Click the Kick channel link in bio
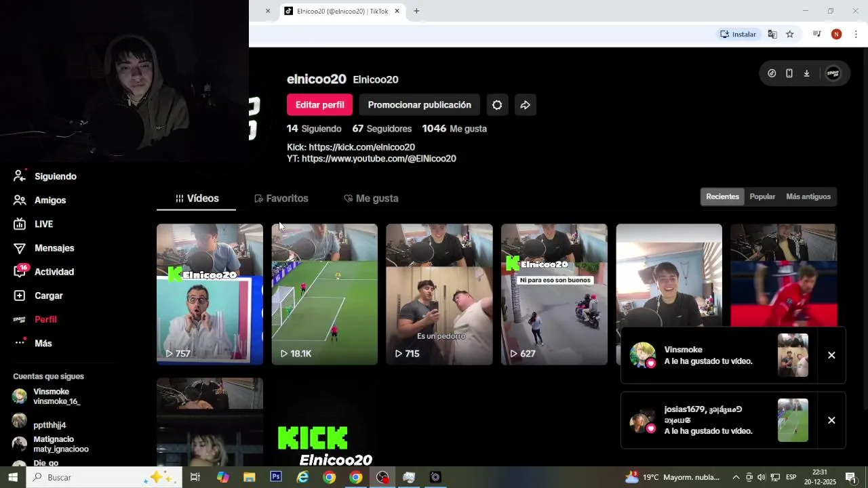This screenshot has height=488, width=868. click(x=361, y=147)
